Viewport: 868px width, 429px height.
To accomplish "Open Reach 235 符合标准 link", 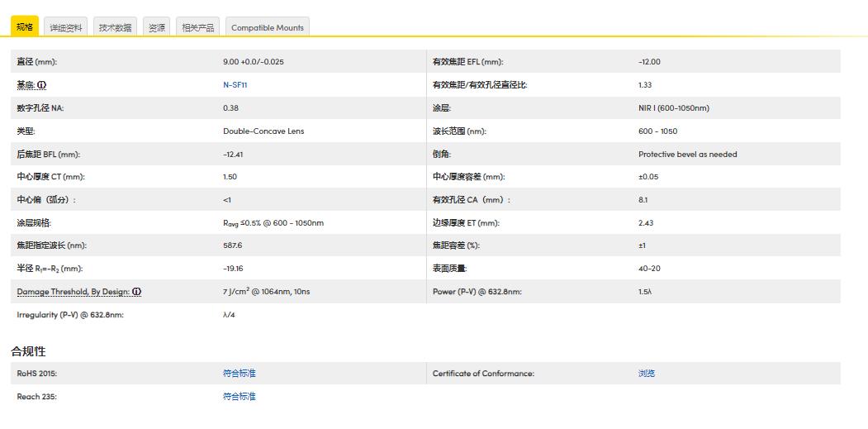I will click(x=240, y=397).
